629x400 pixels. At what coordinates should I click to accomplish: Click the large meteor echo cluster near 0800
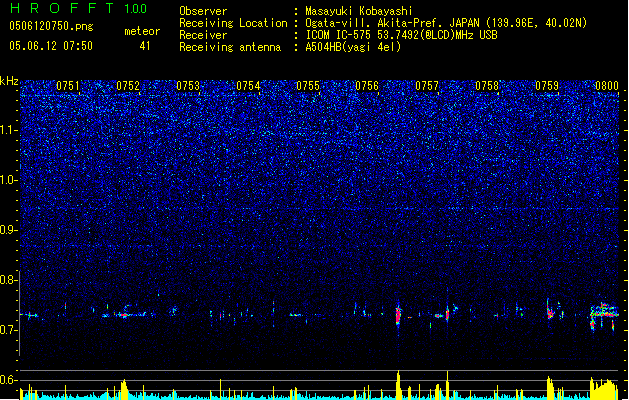(603, 315)
